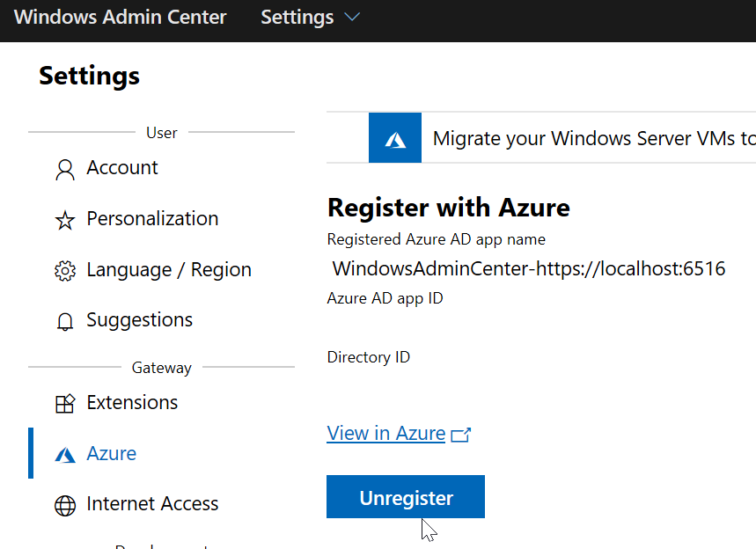Click the Personalization star icon
Screen dimensions: 756x549
(65, 220)
